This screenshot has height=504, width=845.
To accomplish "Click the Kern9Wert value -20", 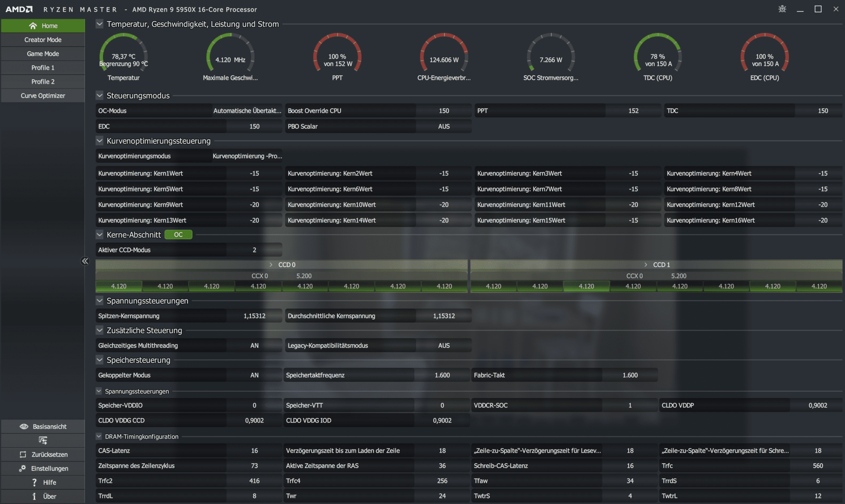I will click(254, 204).
